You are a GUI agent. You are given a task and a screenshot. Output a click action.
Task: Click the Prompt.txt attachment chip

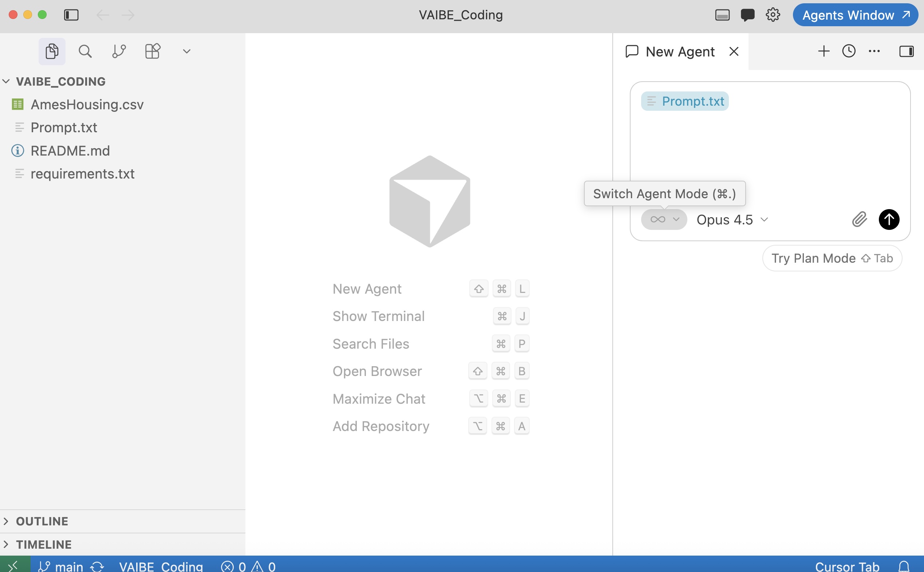685,101
